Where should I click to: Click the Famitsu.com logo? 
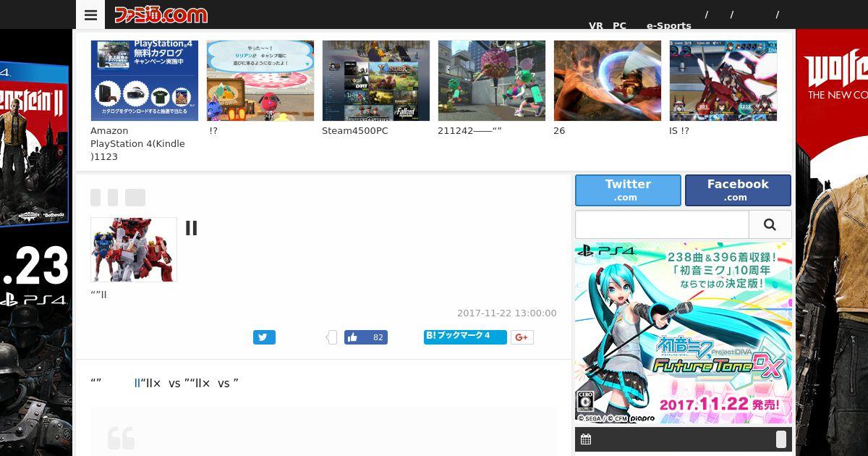click(161, 14)
